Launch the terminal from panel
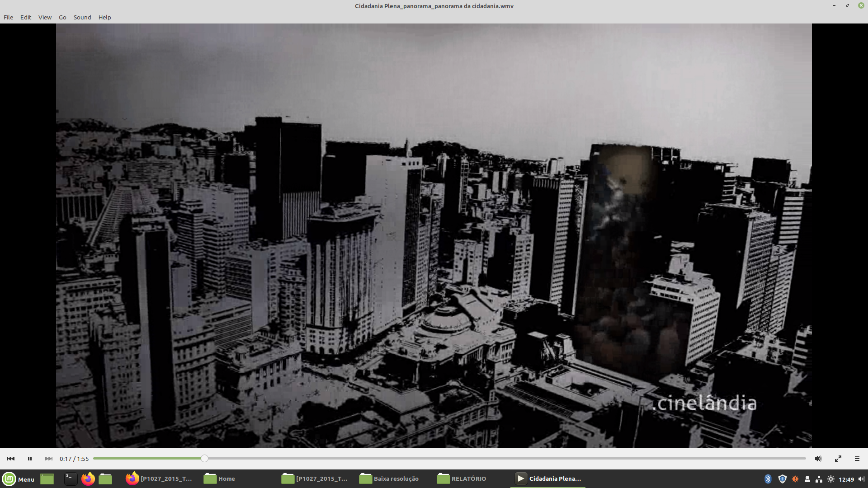The width and height of the screenshot is (868, 488). pos(71,479)
